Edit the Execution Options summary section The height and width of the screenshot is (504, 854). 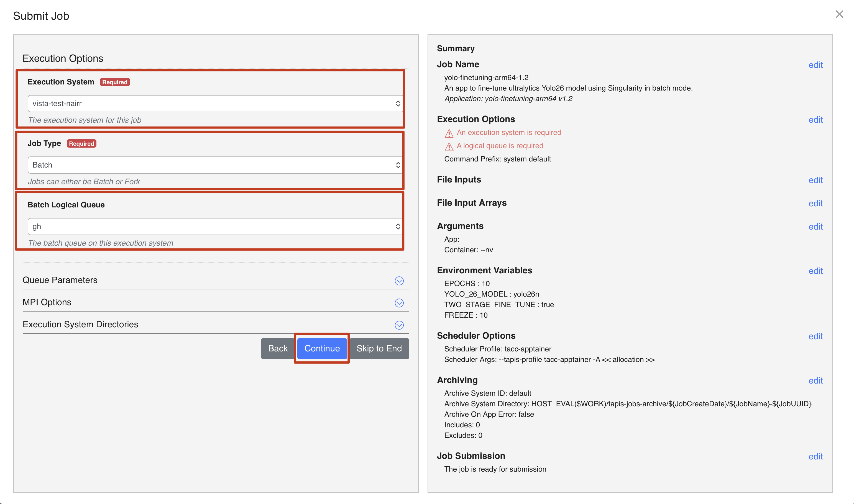click(815, 120)
